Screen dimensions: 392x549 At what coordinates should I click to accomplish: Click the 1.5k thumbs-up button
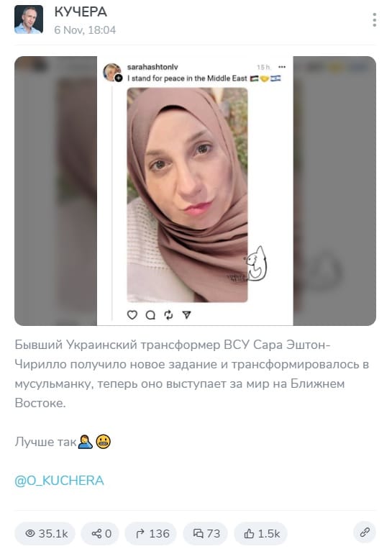(x=261, y=534)
